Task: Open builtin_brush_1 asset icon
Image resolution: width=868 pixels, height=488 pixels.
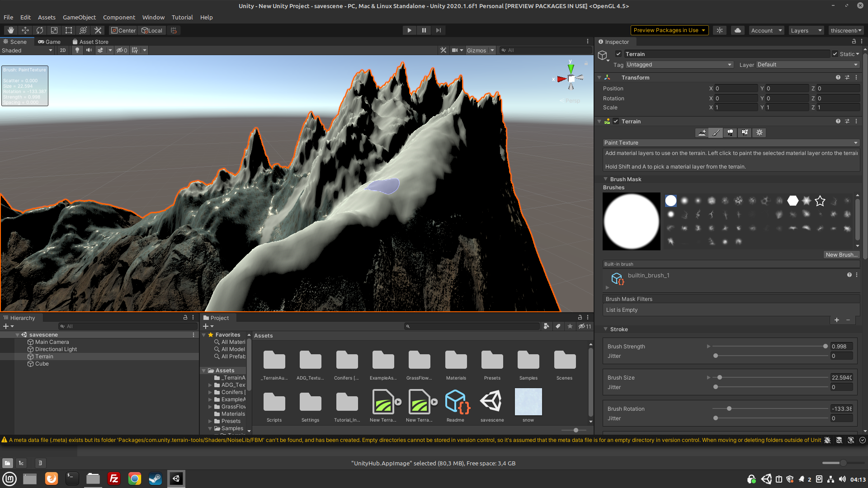Action: pos(617,278)
